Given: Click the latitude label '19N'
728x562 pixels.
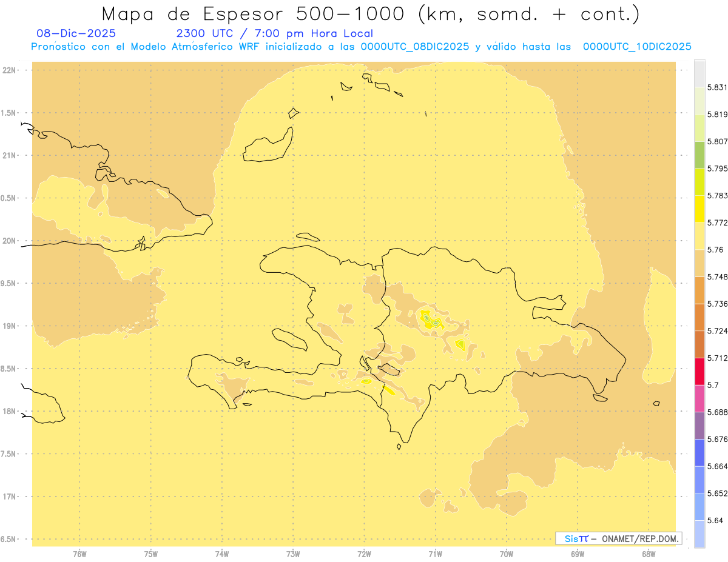Looking at the screenshot, I should point(8,326).
